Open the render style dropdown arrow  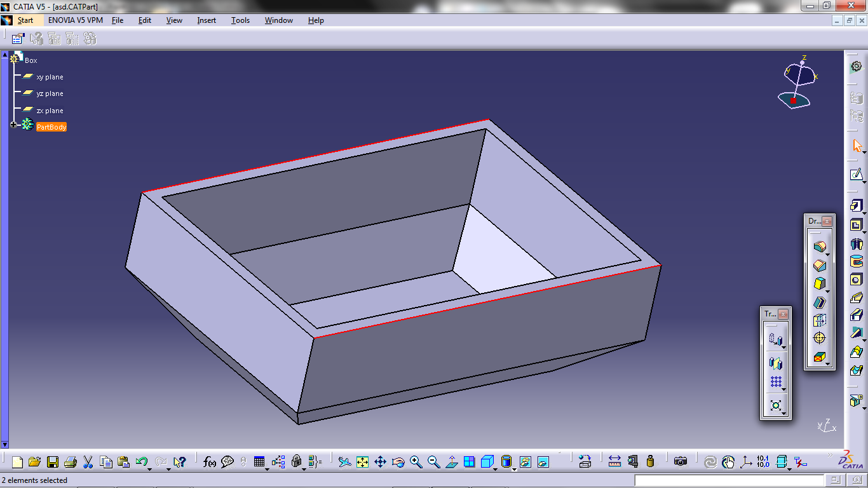[x=494, y=468]
